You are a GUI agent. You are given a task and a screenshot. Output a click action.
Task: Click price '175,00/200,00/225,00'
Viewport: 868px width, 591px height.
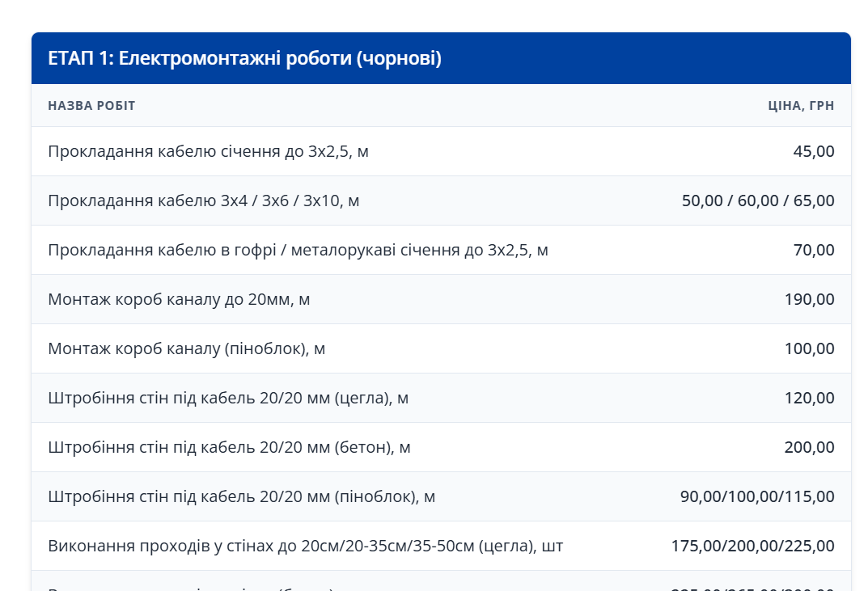(752, 546)
